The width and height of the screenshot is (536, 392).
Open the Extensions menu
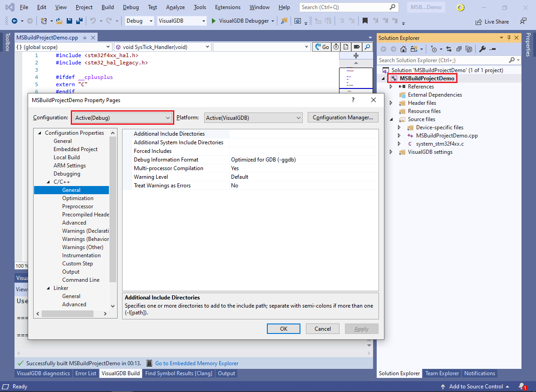pos(227,7)
